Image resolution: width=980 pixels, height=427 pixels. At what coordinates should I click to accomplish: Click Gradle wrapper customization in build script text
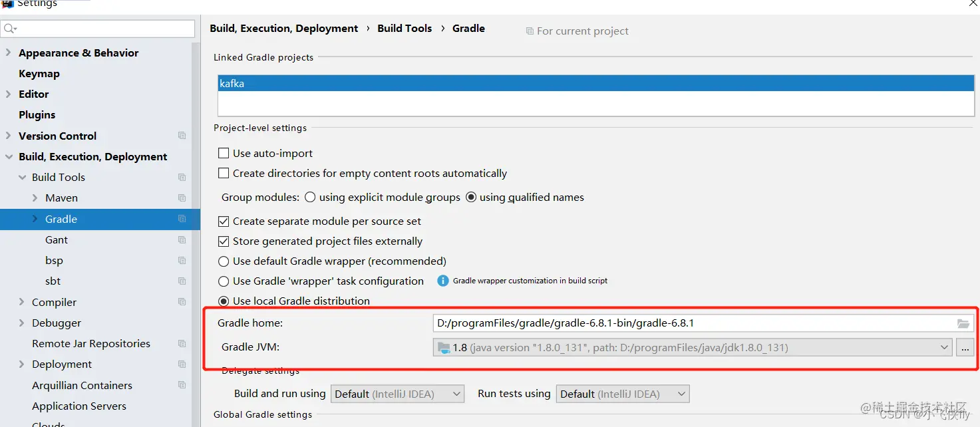(530, 281)
